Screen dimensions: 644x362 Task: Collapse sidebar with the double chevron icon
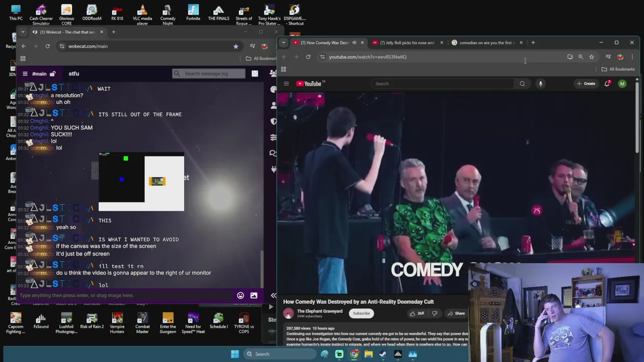[x=273, y=295]
